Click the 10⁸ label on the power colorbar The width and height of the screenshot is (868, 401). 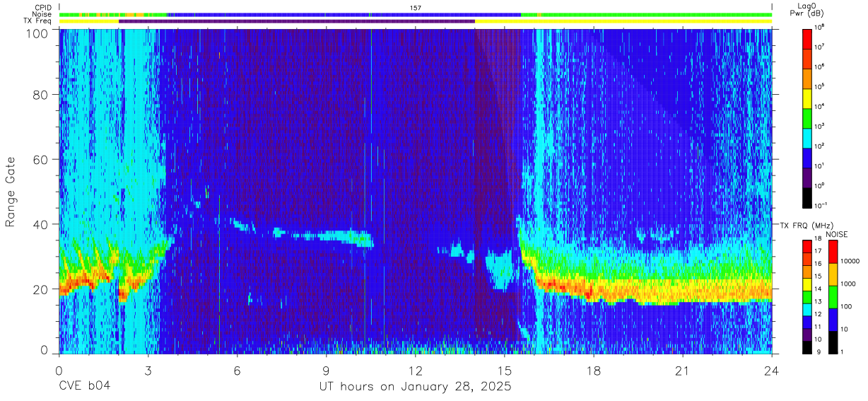pyautogui.click(x=820, y=27)
